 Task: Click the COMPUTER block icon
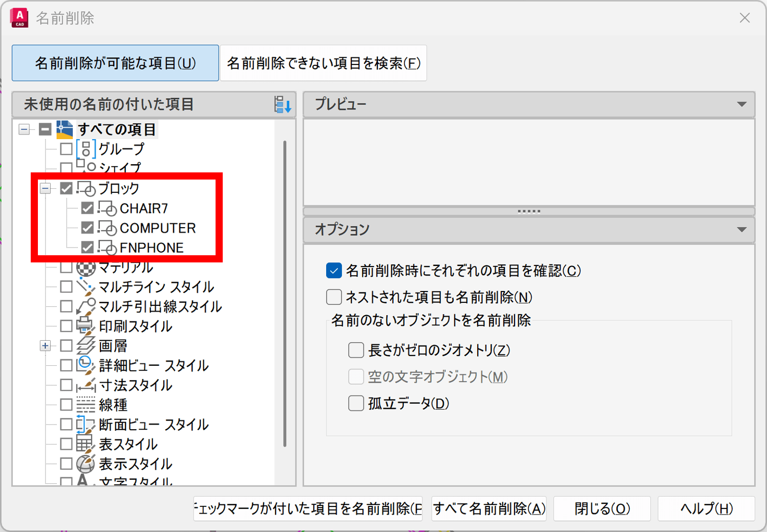107,228
